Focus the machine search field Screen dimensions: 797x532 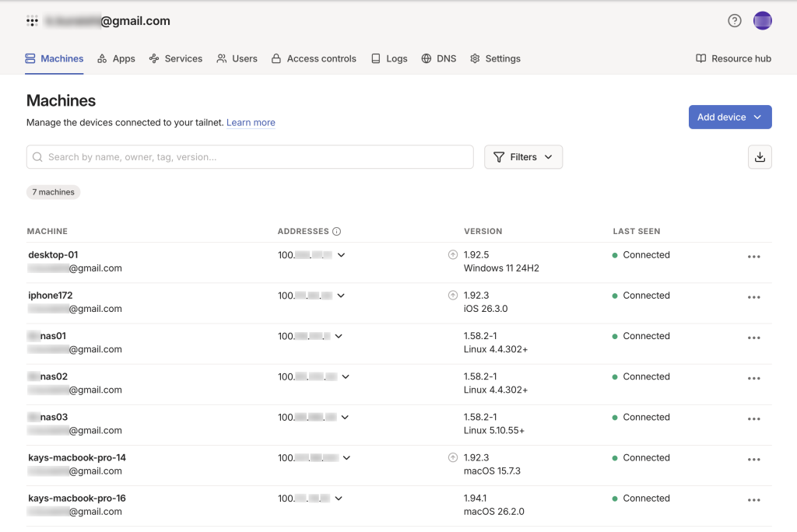pos(249,157)
